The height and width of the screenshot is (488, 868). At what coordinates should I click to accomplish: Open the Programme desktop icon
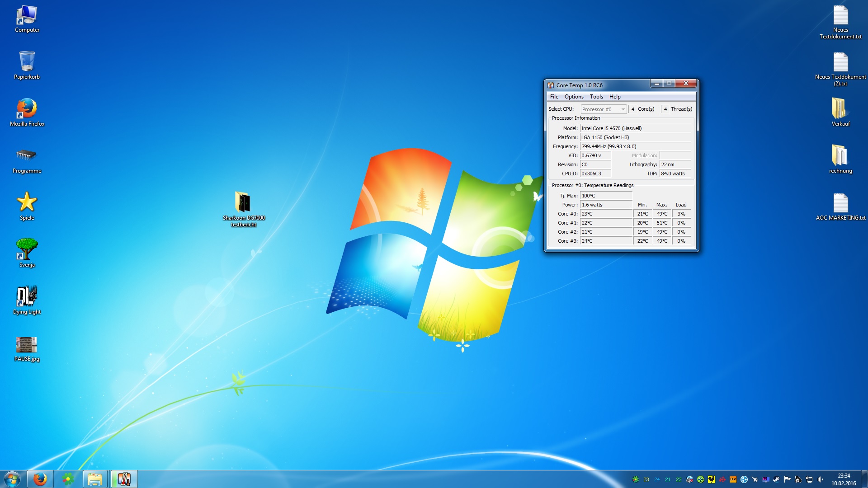click(27, 160)
